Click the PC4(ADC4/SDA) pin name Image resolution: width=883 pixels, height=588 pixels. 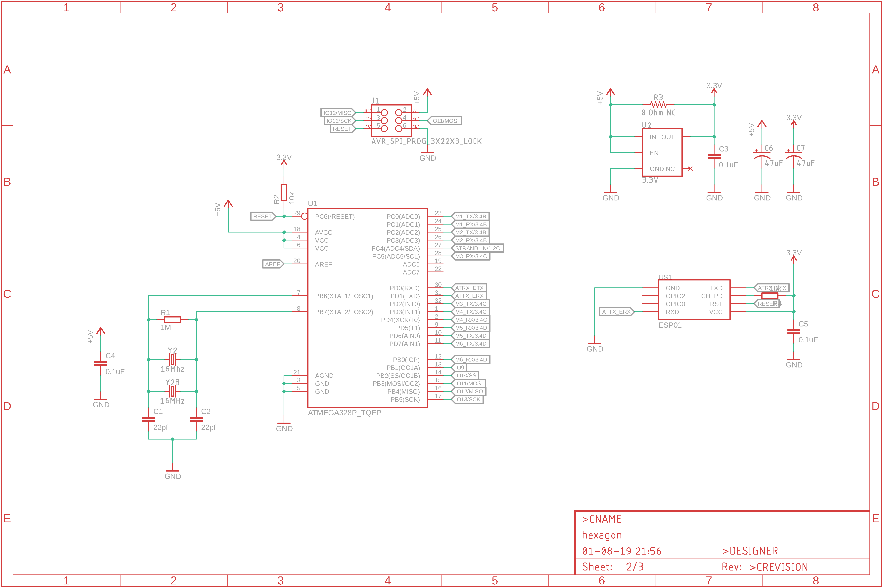pyautogui.click(x=395, y=249)
